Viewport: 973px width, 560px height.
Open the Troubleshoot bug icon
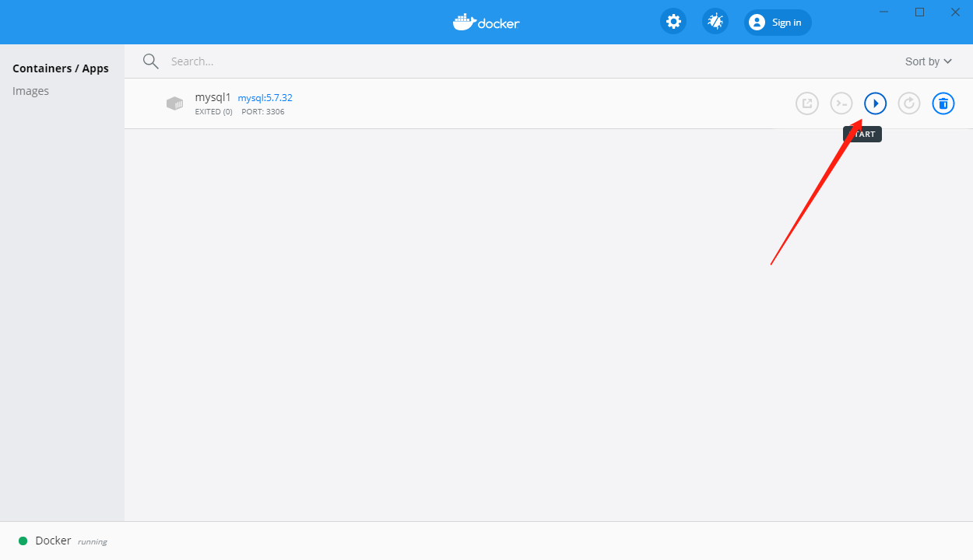coord(715,22)
